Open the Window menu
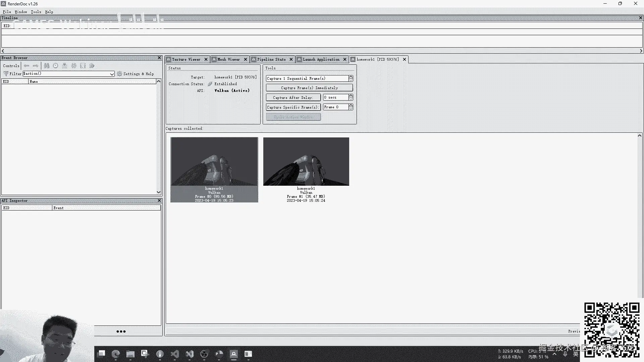The image size is (644, 362). pos(21,12)
